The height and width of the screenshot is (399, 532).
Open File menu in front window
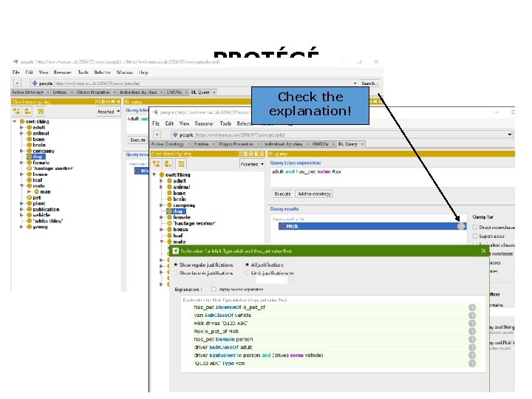coord(156,123)
